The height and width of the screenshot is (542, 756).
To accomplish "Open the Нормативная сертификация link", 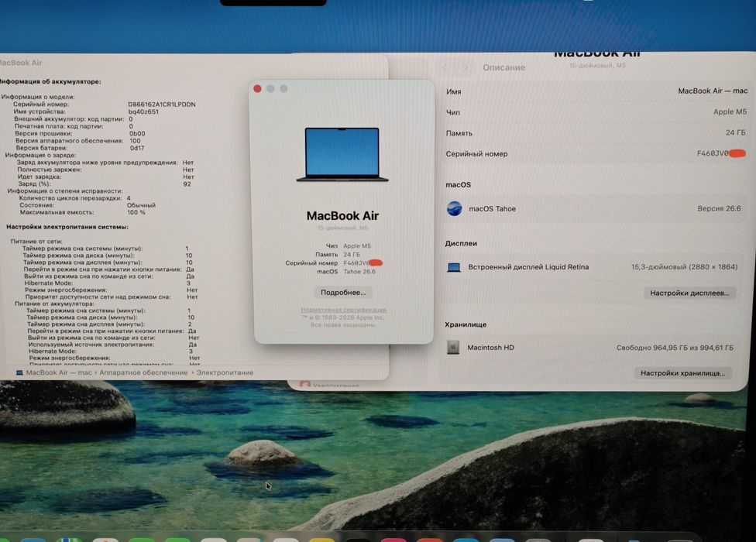I will (x=344, y=310).
